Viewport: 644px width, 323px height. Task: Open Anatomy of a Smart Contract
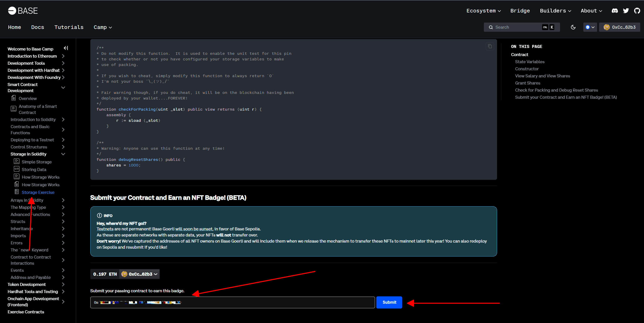tap(38, 109)
